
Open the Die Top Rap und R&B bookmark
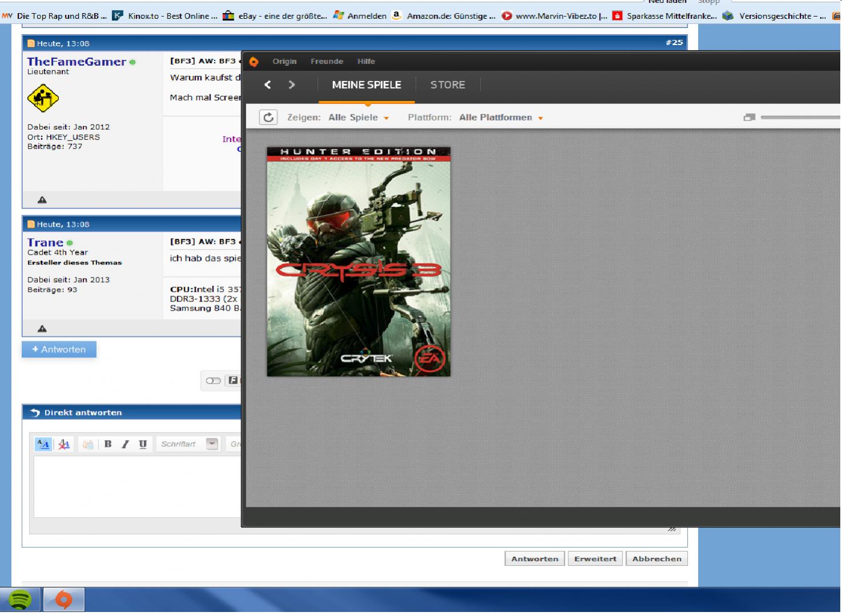tap(55, 16)
